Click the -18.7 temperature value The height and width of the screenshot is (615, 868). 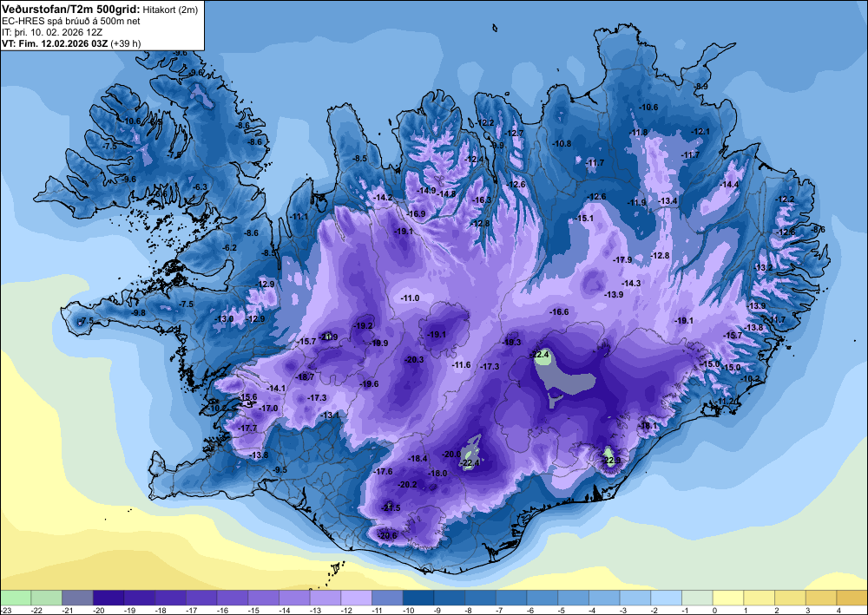point(305,376)
